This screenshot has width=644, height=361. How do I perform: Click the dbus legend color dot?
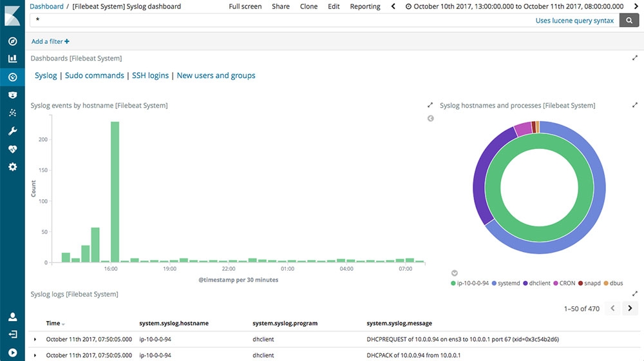click(x=606, y=283)
